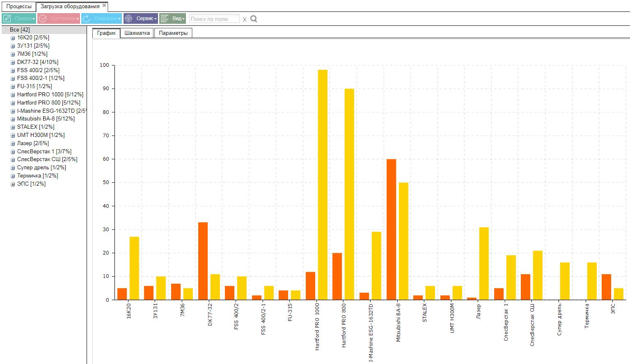630x364 pixels.
Task: Open the Сервис dropdown menu
Action: pyautogui.click(x=141, y=18)
